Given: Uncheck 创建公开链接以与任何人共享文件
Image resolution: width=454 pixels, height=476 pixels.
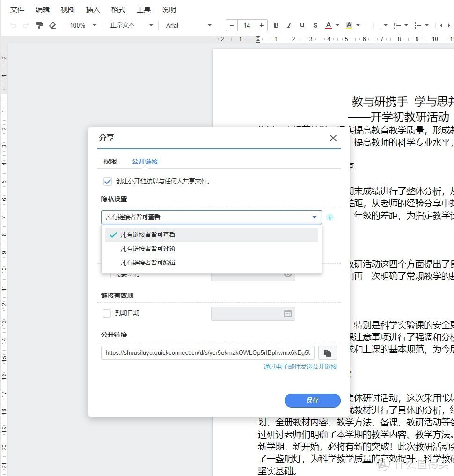Looking at the screenshot, I should [x=108, y=181].
